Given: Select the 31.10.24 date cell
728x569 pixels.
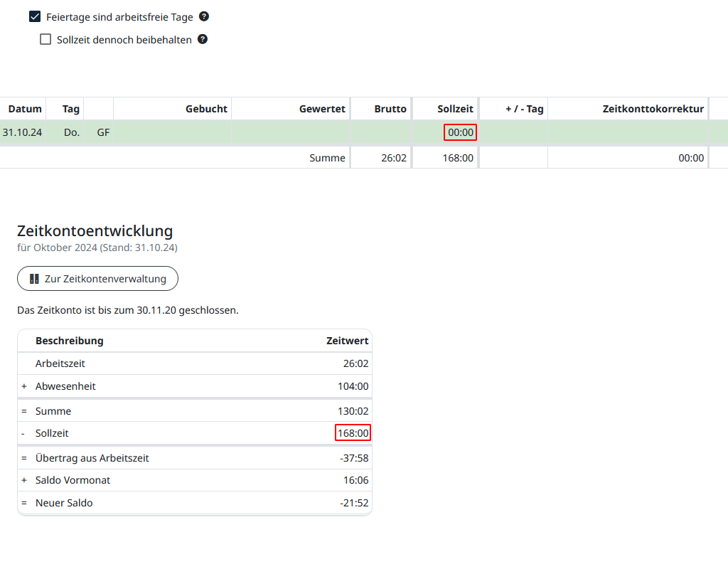Looking at the screenshot, I should [22, 132].
